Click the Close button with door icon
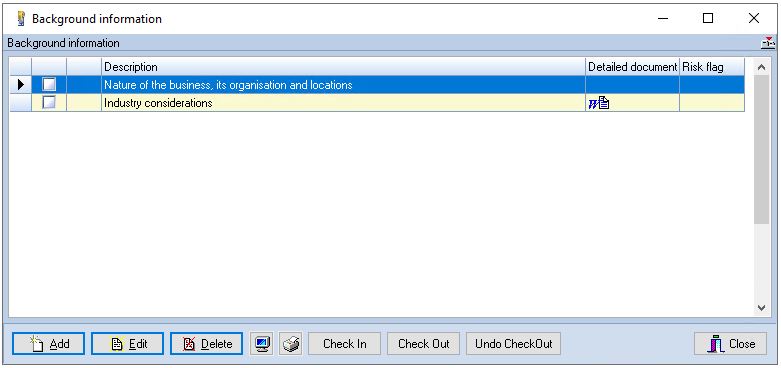Image resolution: width=781 pixels, height=368 pixels. point(730,344)
